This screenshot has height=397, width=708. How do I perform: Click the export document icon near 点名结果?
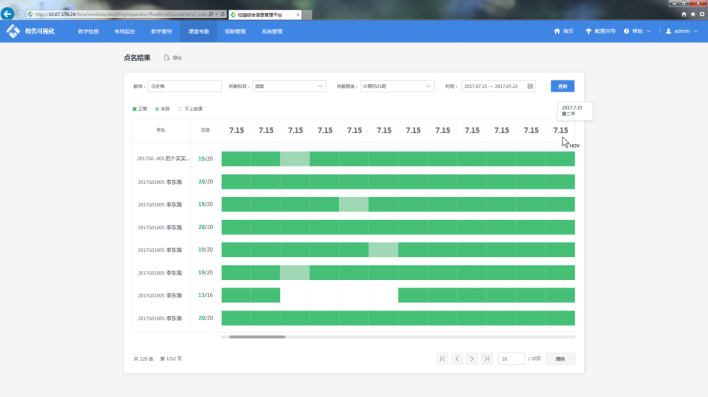point(167,57)
